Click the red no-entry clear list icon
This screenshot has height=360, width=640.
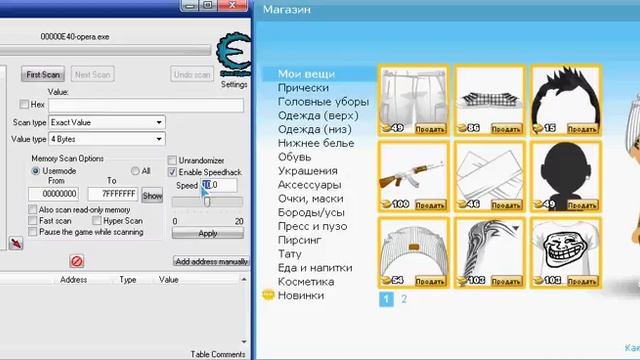[x=77, y=261]
